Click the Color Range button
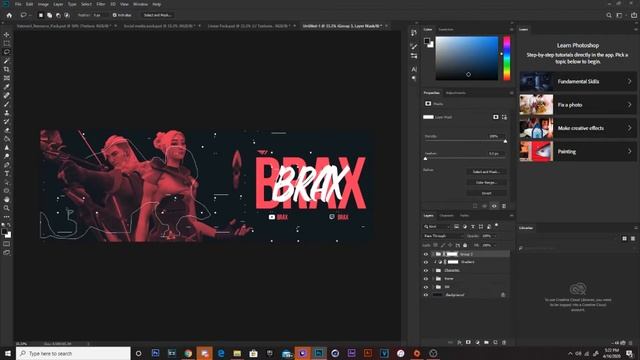Viewport: 640px width, 360px height. pos(487,182)
